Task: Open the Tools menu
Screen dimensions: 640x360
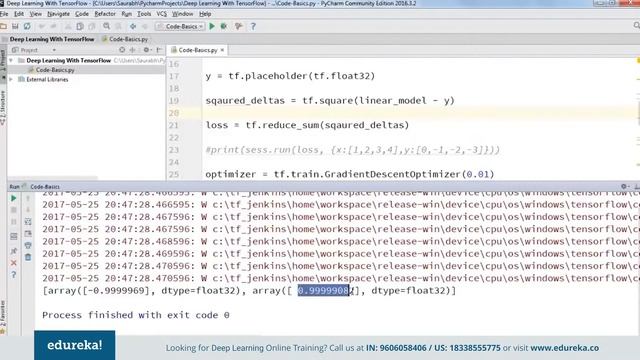Action: point(144,14)
